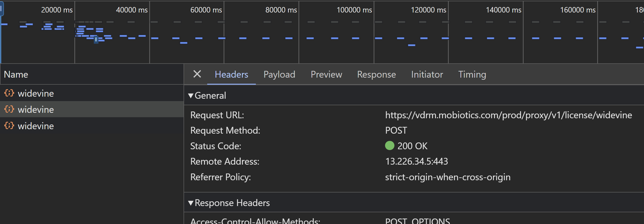Switch to the Payload tab
The width and height of the screenshot is (644, 224).
click(279, 74)
